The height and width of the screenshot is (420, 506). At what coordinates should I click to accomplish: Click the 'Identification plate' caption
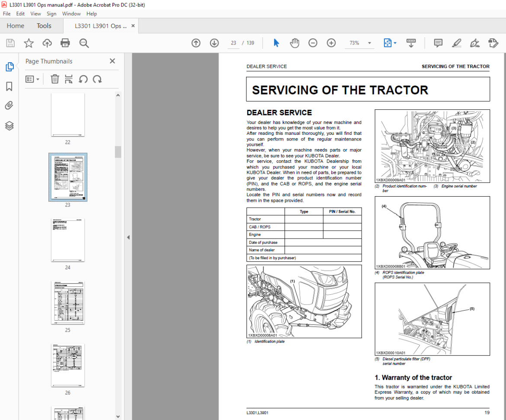[269, 341]
